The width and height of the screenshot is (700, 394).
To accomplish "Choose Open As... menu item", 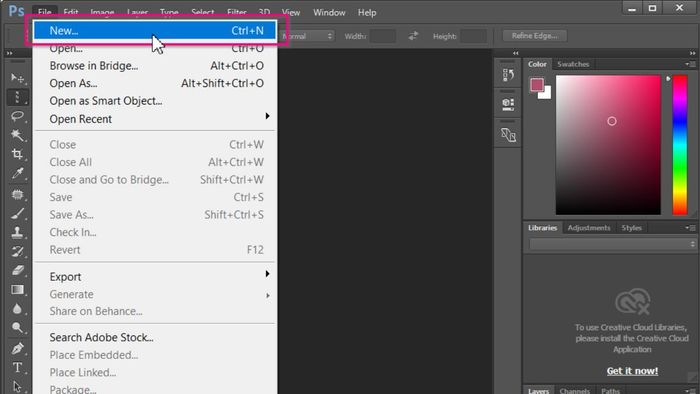I will (x=155, y=83).
